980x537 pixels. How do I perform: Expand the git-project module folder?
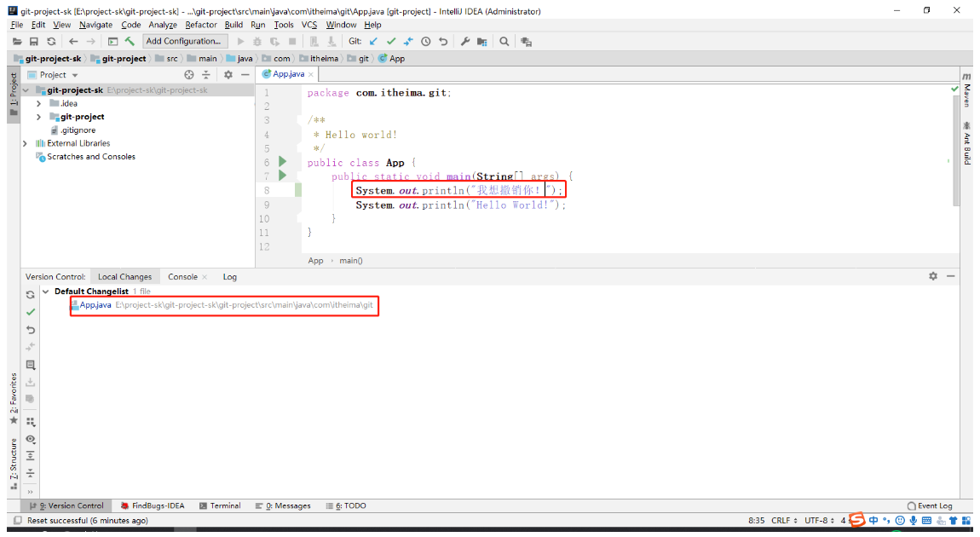(x=38, y=117)
